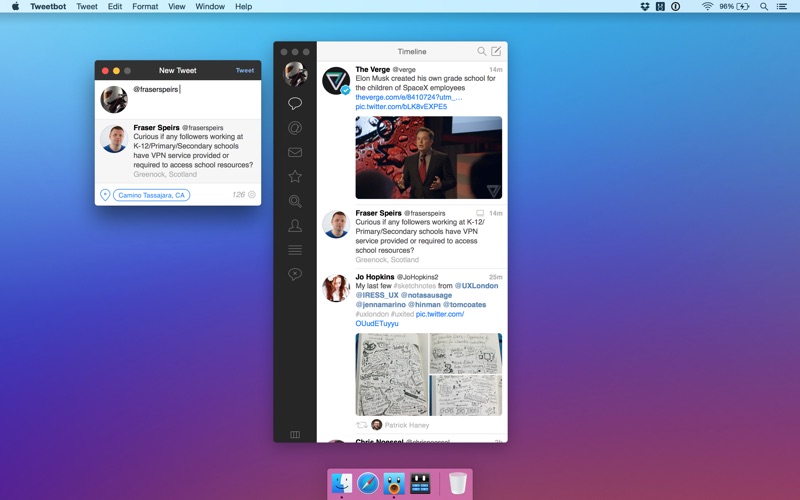Viewport: 800px width, 500px height.
Task: Open the gear options in New Tweet
Action: pyautogui.click(x=252, y=195)
